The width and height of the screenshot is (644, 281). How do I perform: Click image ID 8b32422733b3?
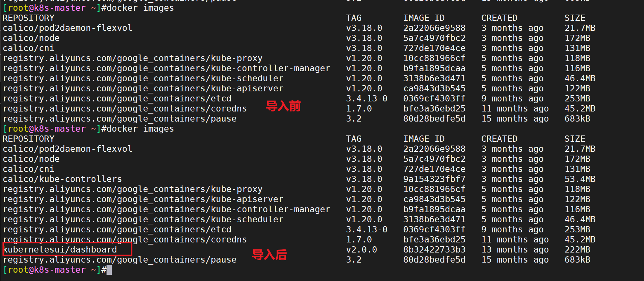point(434,249)
